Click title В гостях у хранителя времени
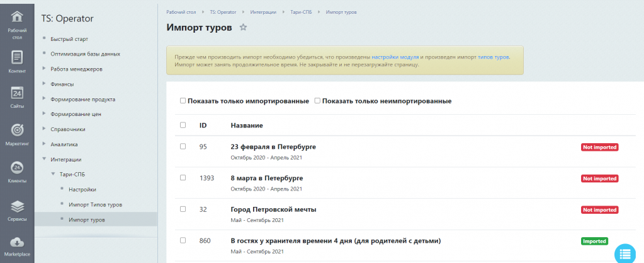 336,241
